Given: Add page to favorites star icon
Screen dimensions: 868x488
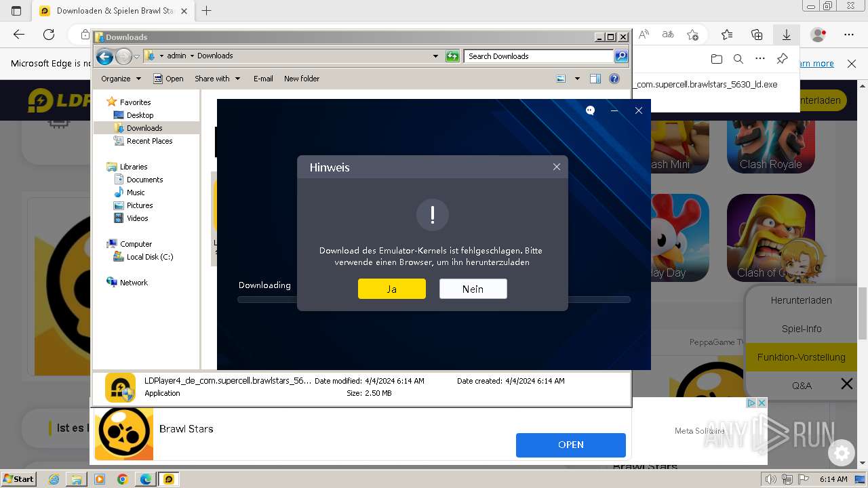Looking at the screenshot, I should (x=692, y=35).
